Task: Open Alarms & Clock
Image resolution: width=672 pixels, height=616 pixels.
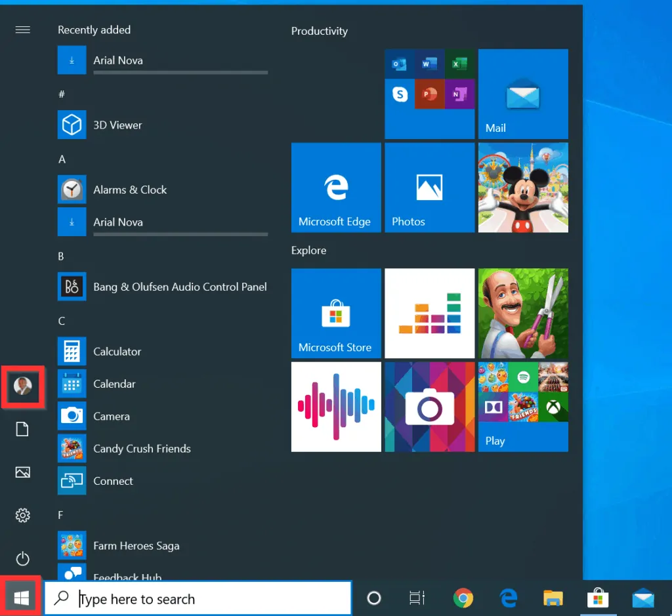Action: tap(130, 190)
